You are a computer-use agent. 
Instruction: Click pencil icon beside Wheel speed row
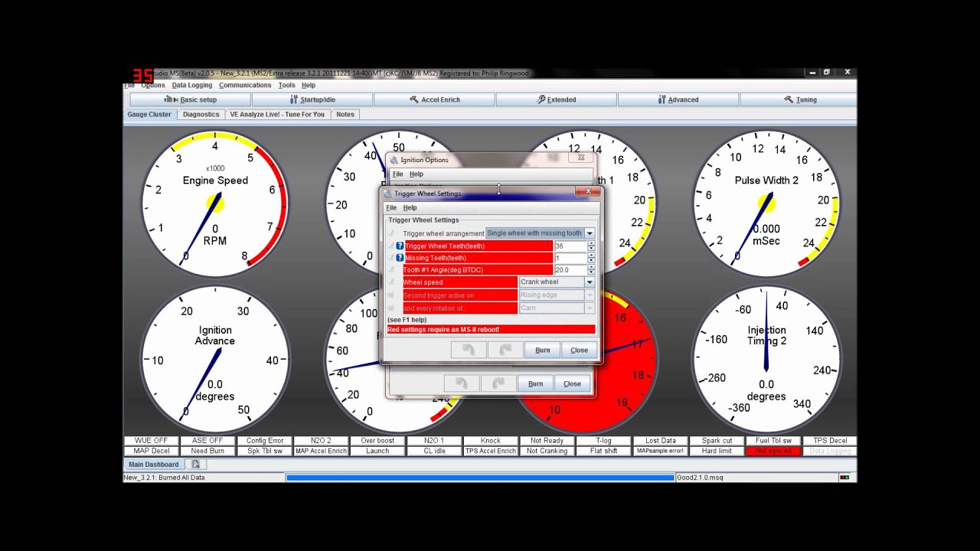[391, 282]
